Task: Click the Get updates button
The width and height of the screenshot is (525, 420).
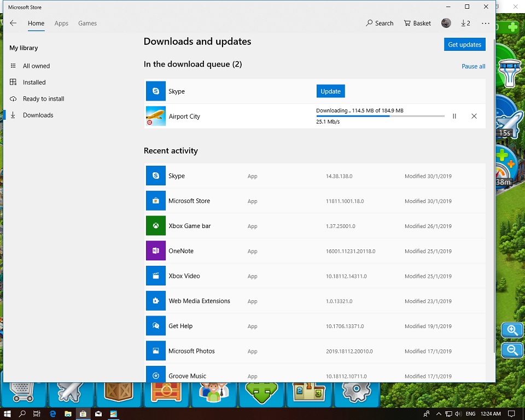Action: click(x=465, y=44)
